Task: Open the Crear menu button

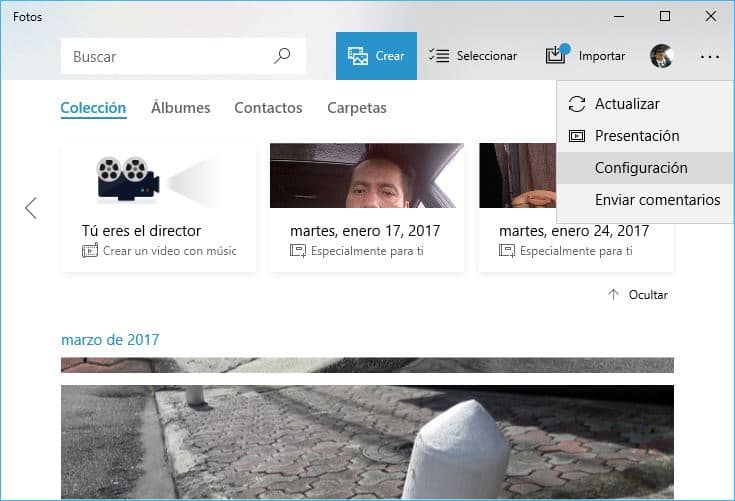Action: click(x=376, y=56)
